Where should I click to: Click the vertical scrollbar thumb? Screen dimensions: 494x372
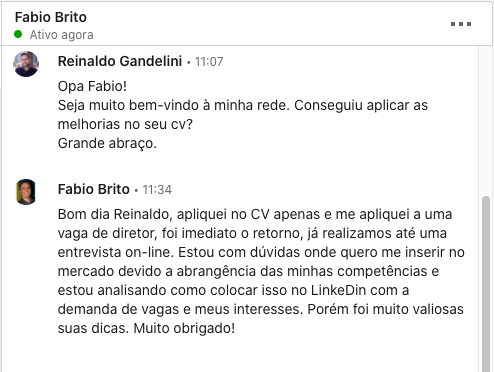tap(486, 283)
